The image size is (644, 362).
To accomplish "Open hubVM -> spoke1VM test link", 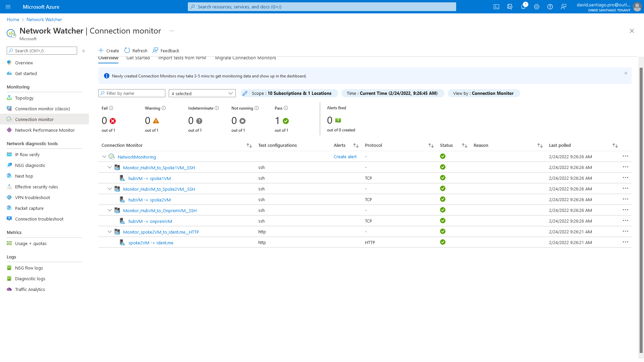I will (150, 178).
